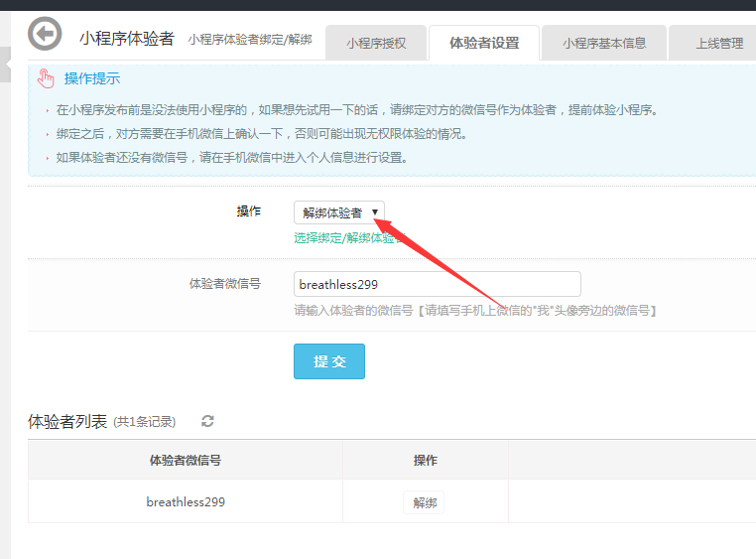The width and height of the screenshot is (756, 559).
Task: Refresh the 体验者列表 with the reload icon
Action: click(207, 421)
